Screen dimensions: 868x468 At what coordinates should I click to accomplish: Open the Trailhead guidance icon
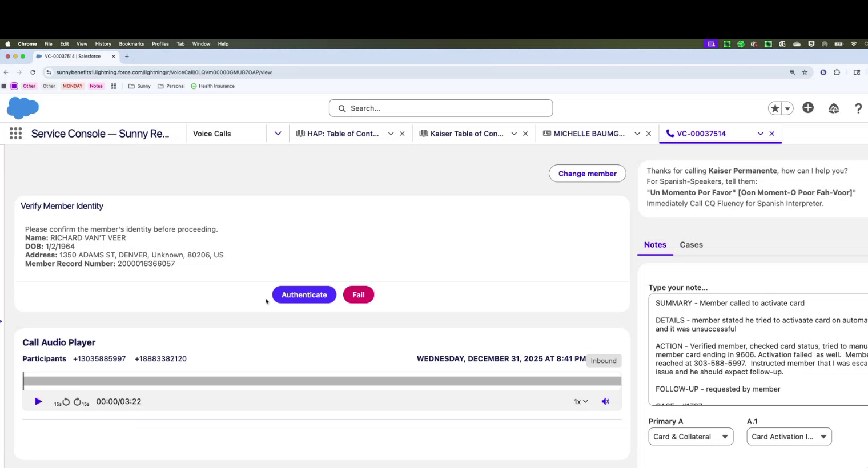tap(834, 108)
